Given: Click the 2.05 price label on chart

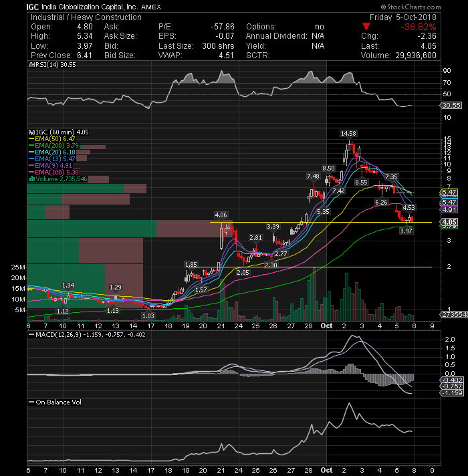Looking at the screenshot, I should [x=243, y=273].
